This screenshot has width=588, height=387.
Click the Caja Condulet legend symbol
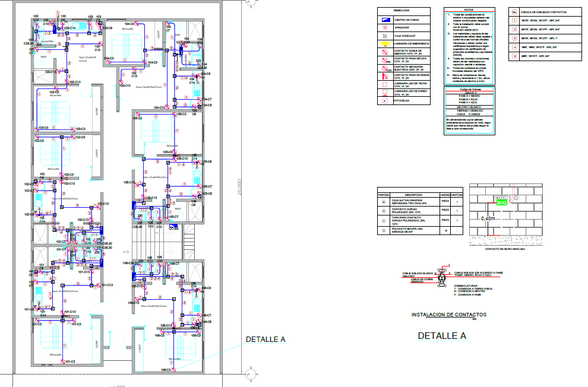click(385, 36)
